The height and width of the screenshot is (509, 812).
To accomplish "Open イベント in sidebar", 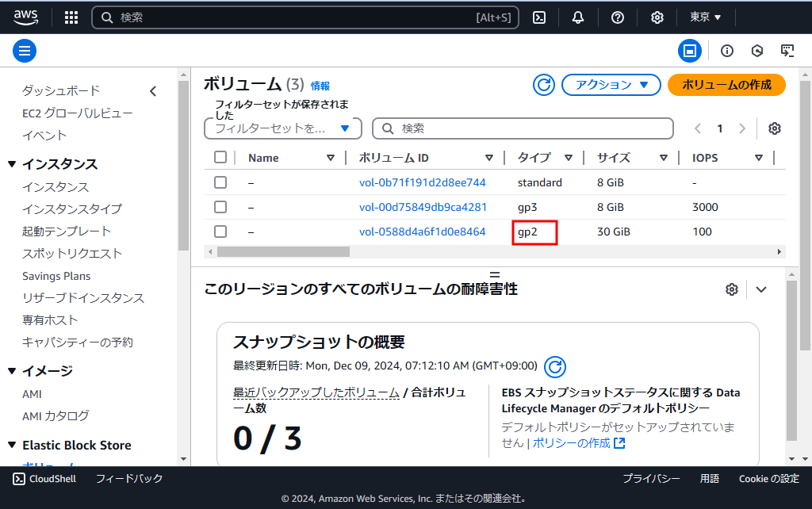I will (44, 135).
